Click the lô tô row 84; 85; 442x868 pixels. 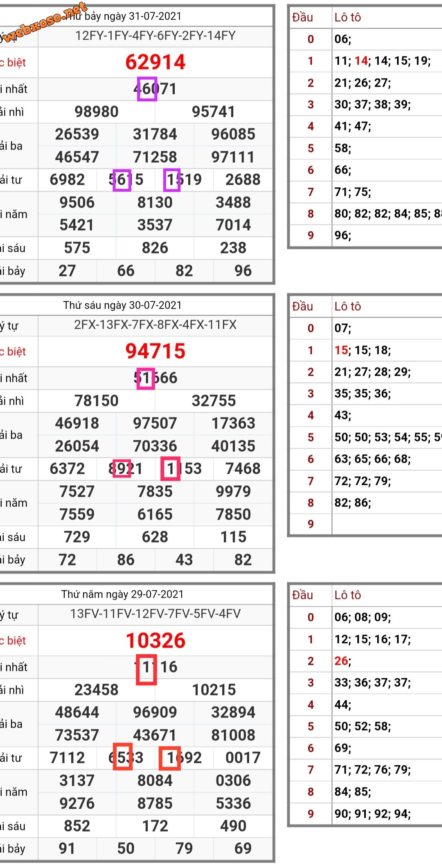click(353, 792)
